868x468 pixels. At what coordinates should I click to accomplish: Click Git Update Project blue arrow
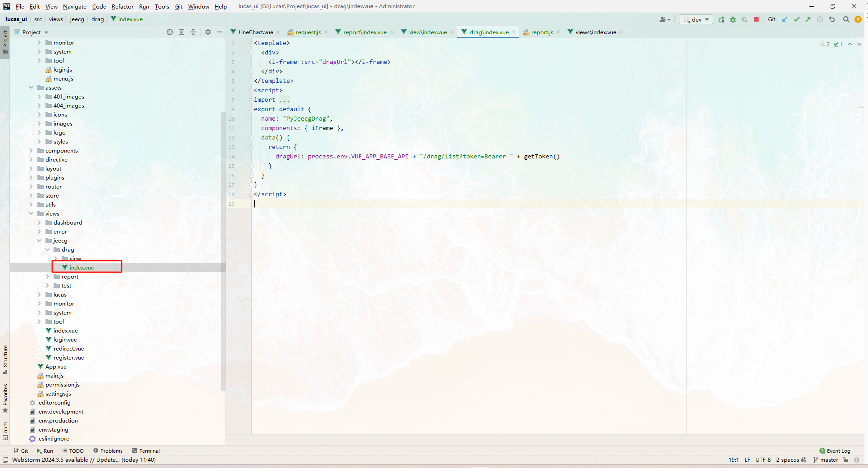pos(785,19)
